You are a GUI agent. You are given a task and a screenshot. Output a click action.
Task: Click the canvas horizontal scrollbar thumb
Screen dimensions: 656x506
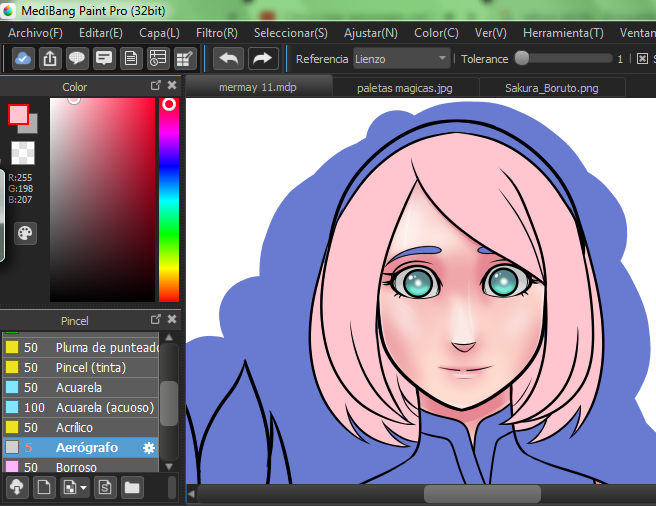pyautogui.click(x=482, y=494)
